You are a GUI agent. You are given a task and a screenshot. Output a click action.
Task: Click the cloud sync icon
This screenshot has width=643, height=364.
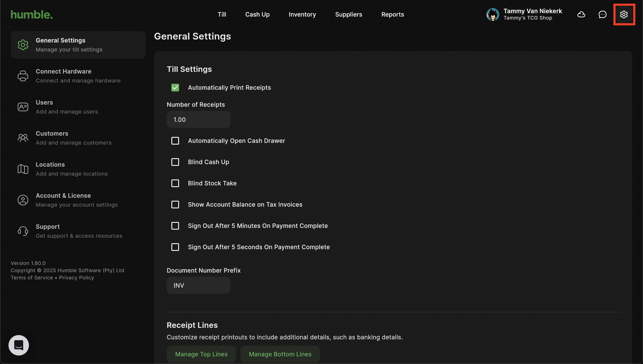tap(581, 14)
